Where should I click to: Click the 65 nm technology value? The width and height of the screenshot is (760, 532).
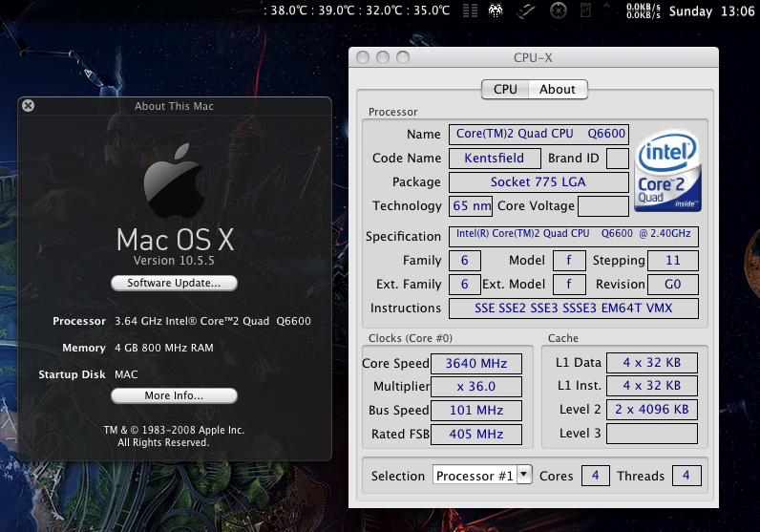(470, 205)
